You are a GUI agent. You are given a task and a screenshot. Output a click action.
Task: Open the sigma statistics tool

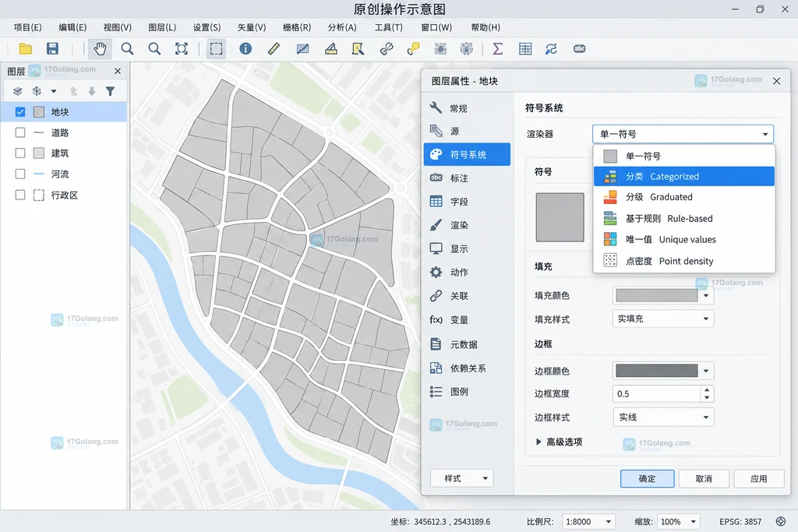tap(498, 49)
